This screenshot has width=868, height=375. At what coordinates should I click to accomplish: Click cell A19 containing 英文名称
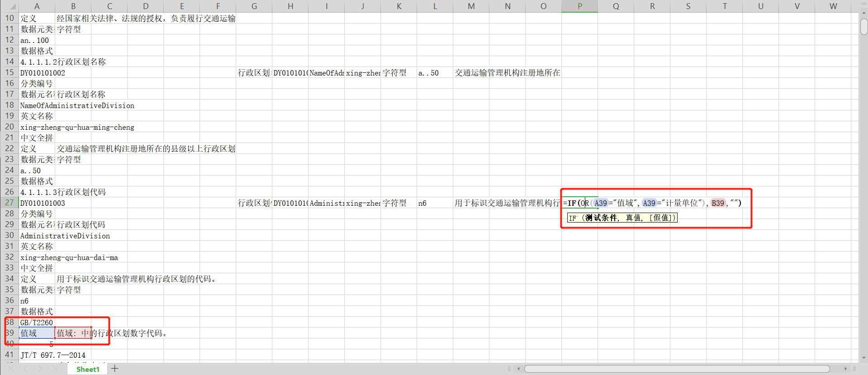click(x=37, y=116)
